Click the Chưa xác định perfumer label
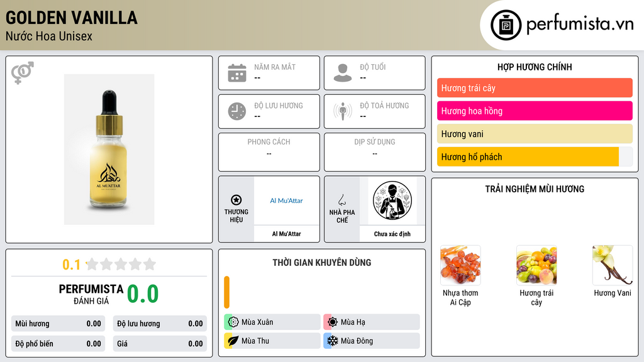The width and height of the screenshot is (644, 362). [392, 234]
